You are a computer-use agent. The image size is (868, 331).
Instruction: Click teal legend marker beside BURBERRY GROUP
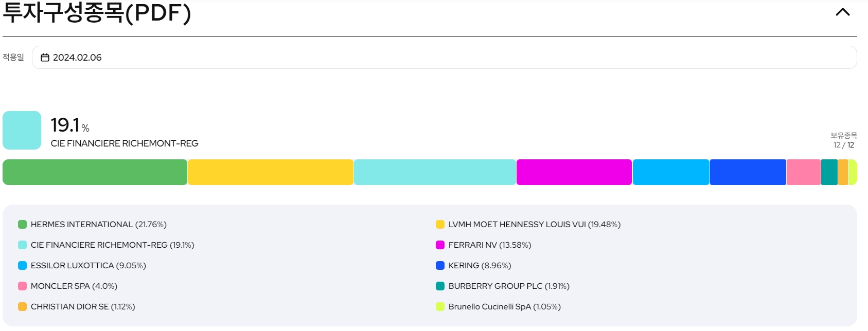click(440, 286)
